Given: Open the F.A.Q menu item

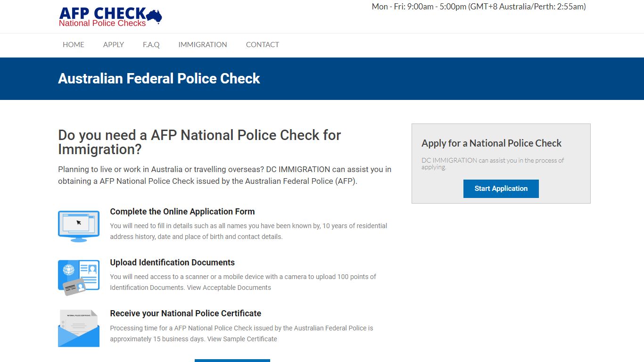Looking at the screenshot, I should (151, 45).
